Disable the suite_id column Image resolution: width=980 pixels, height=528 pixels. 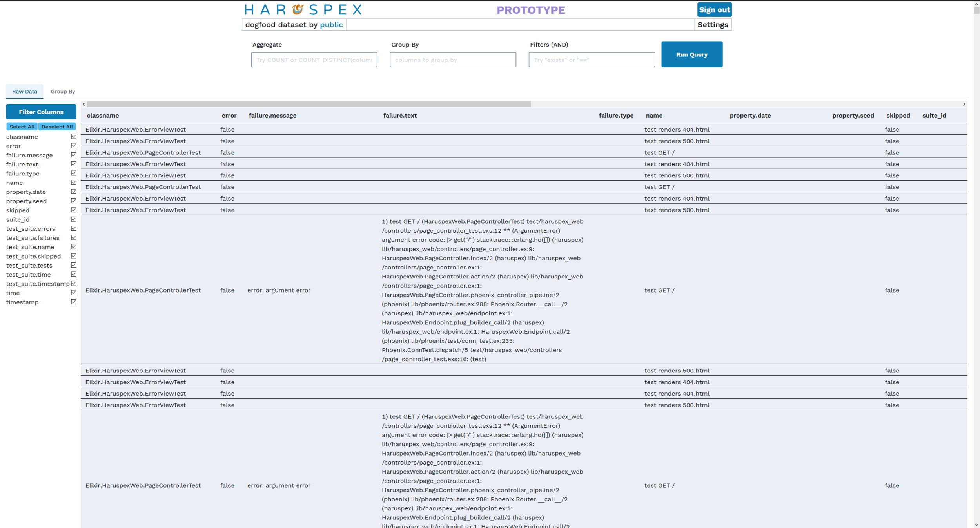click(x=73, y=219)
